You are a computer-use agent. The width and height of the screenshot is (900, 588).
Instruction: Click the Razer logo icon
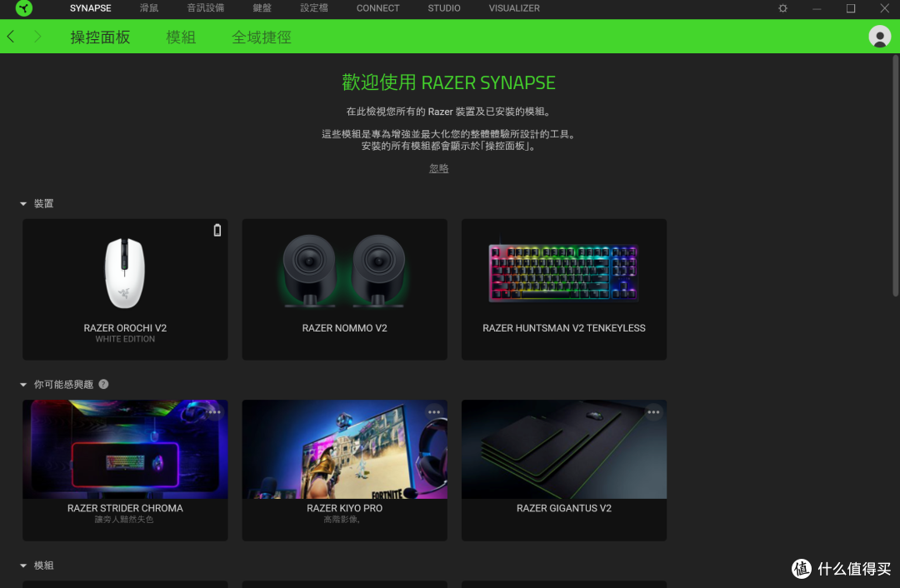(x=24, y=8)
